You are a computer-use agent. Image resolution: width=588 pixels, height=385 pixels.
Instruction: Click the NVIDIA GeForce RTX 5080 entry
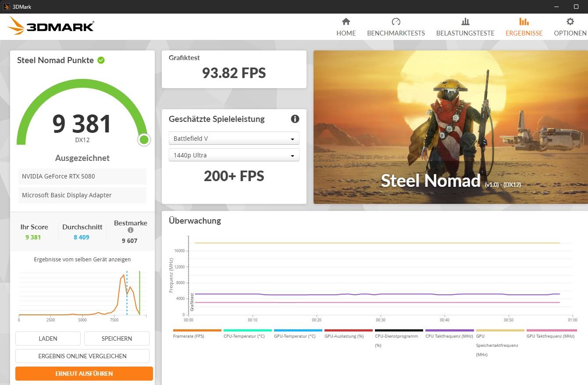[82, 176]
